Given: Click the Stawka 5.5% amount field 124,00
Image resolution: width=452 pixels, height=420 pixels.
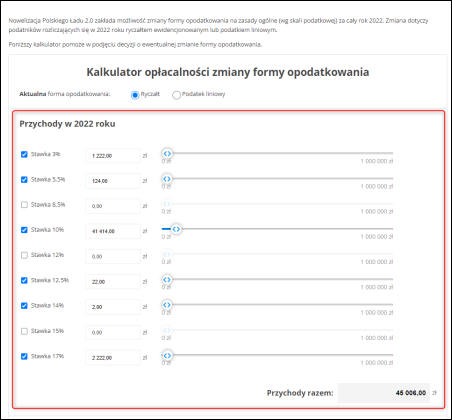Looking at the screenshot, I should [113, 181].
